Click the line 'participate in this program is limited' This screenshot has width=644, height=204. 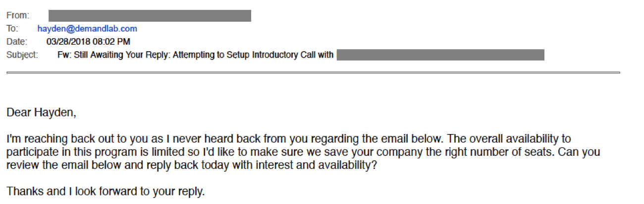pyautogui.click(x=303, y=152)
